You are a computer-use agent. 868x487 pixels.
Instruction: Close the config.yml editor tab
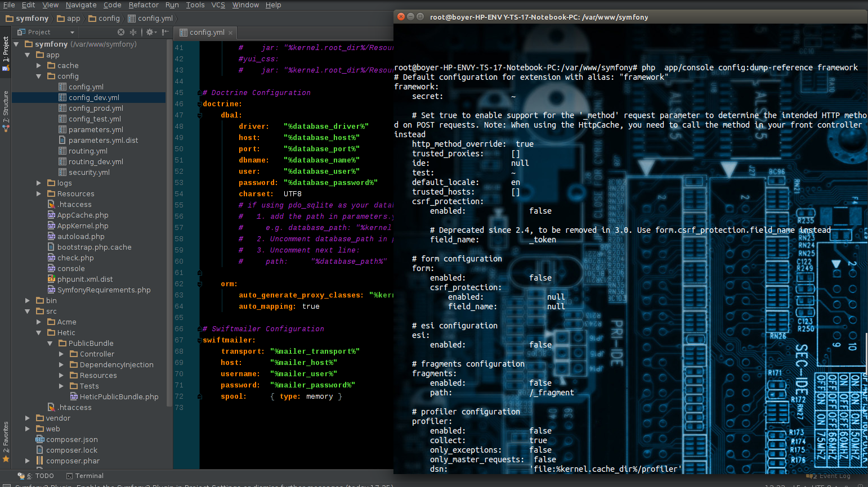coord(230,33)
